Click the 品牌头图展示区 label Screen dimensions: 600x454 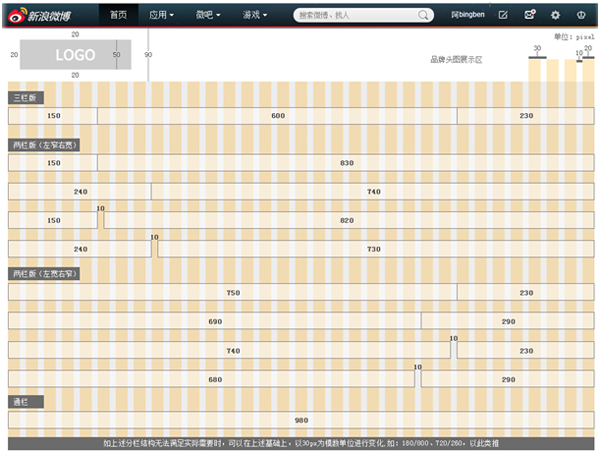(x=456, y=60)
